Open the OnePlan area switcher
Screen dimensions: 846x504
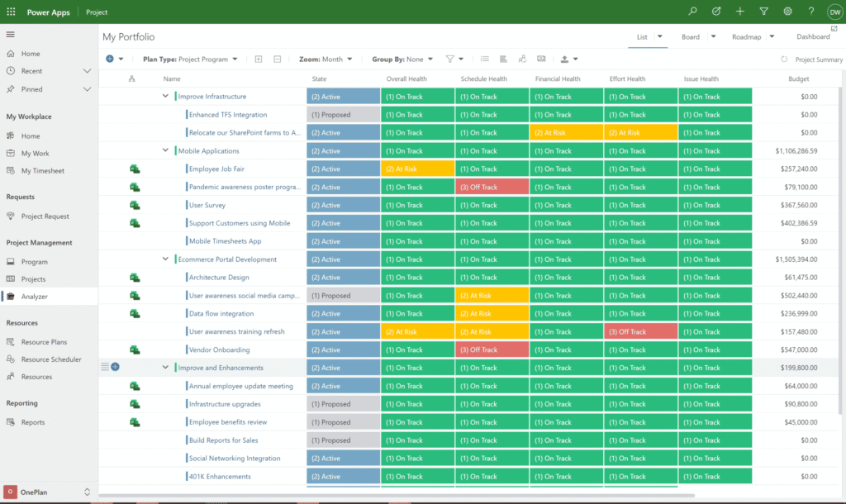coord(47,492)
